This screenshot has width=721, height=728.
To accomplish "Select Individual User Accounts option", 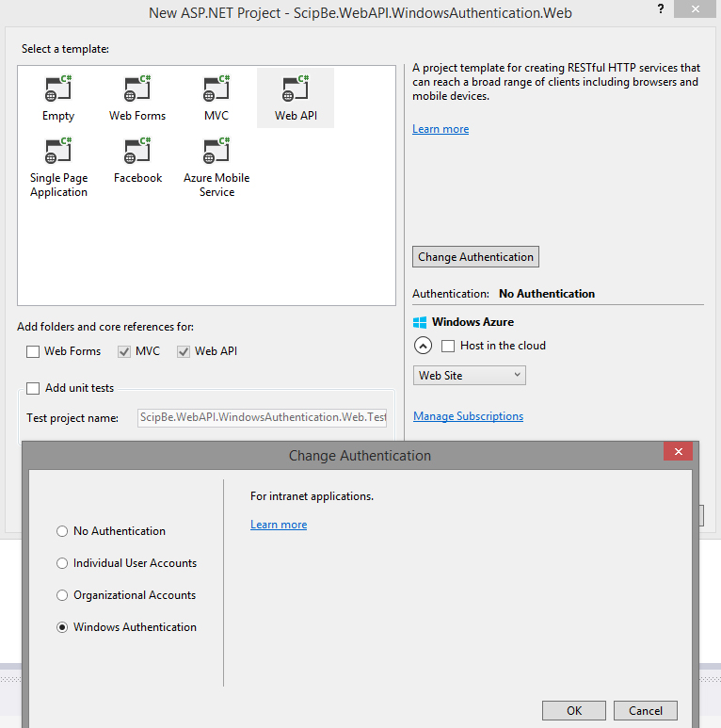I will click(x=62, y=563).
